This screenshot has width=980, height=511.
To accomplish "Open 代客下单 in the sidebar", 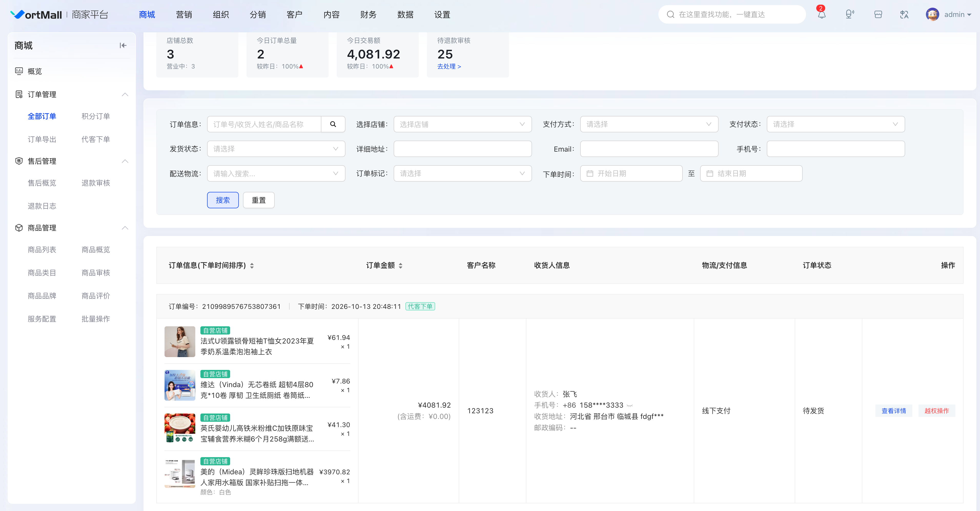I will (96, 139).
